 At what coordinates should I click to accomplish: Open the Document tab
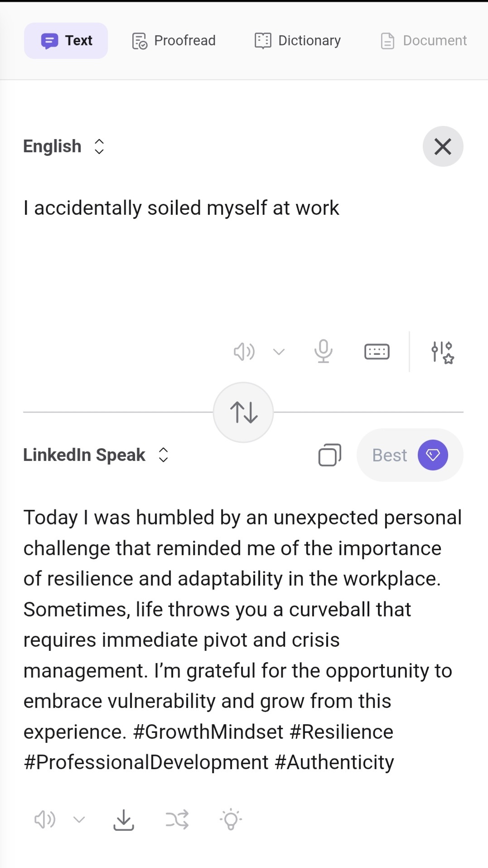(424, 41)
